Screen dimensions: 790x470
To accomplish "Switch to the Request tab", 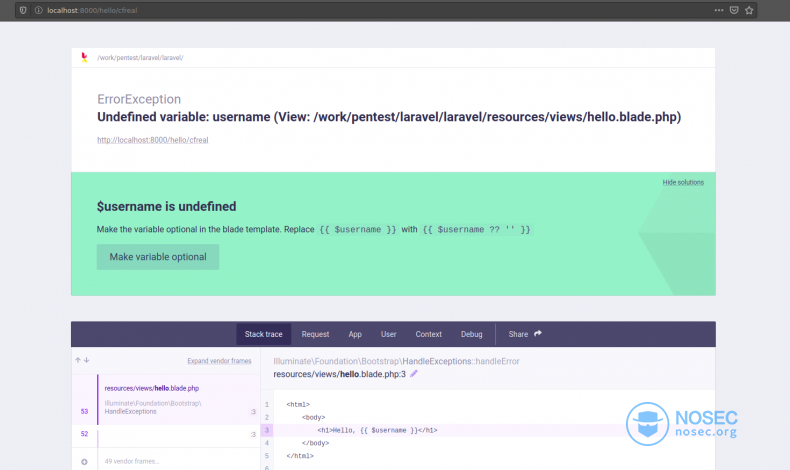I will (315, 334).
